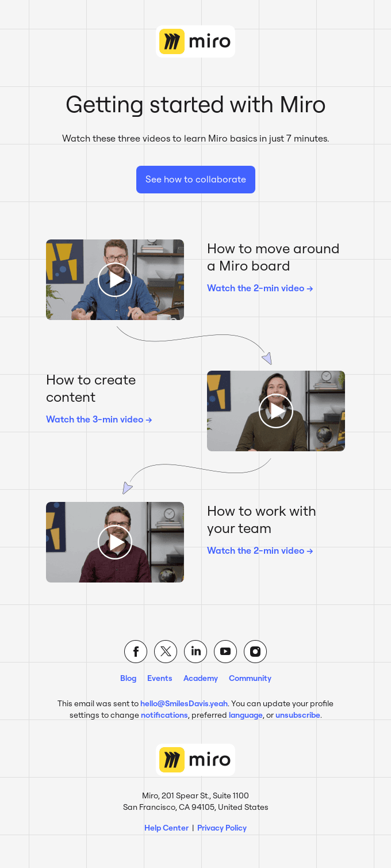Open the X (Twitter) social icon
The width and height of the screenshot is (391, 868).
166,652
